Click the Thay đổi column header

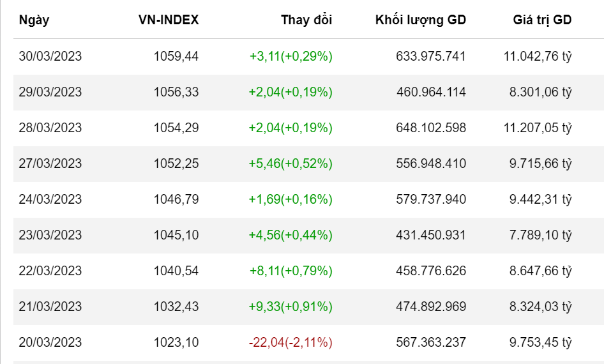coord(306,20)
